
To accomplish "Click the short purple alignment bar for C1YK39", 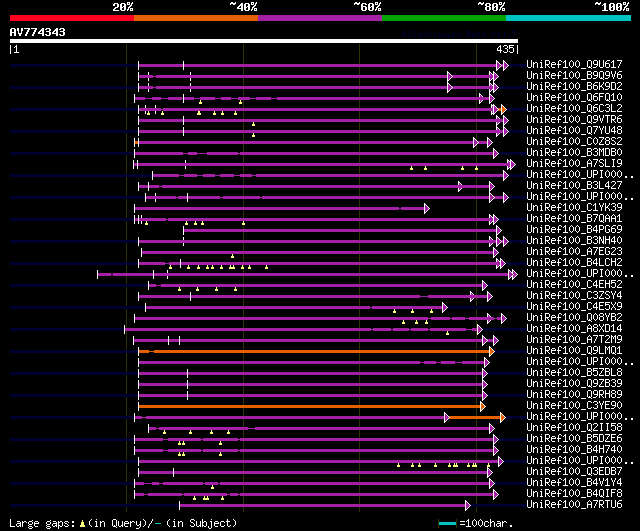I will (x=282, y=209).
